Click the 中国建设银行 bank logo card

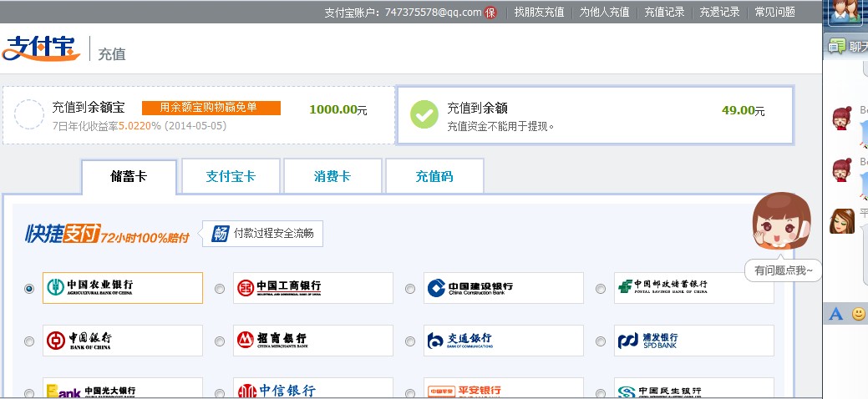coord(504,288)
